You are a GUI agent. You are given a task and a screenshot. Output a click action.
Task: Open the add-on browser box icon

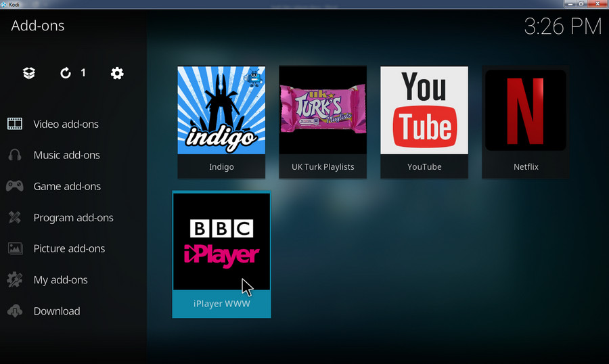(28, 73)
